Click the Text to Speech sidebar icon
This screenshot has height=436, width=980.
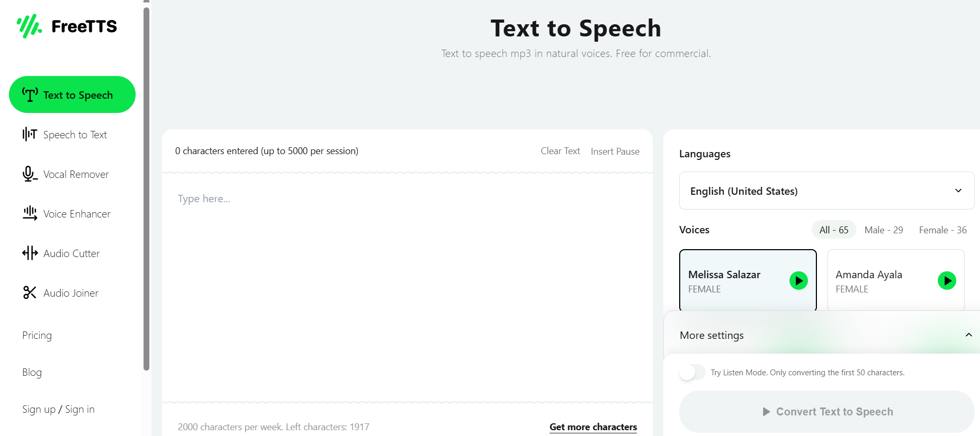pos(30,94)
